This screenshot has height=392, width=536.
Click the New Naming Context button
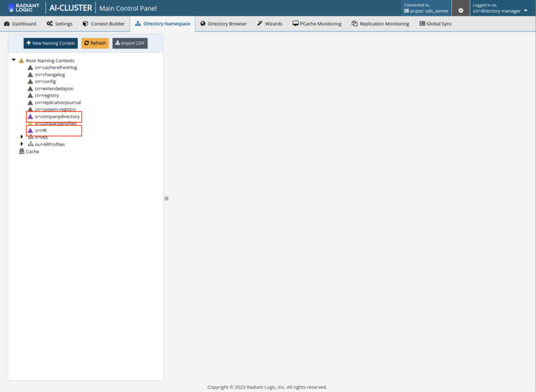(50, 43)
